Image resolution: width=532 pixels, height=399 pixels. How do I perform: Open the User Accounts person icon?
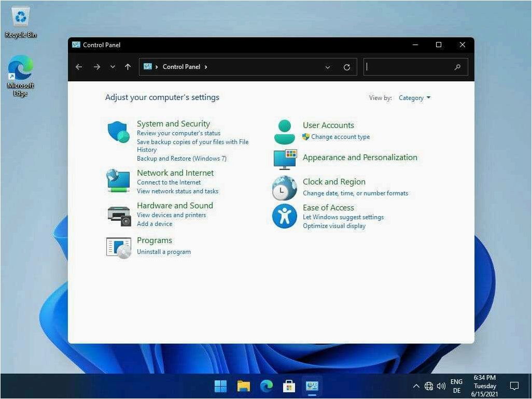coord(284,132)
